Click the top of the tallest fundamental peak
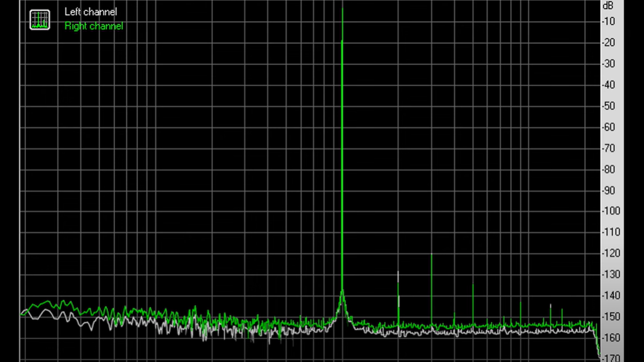 pyautogui.click(x=343, y=8)
